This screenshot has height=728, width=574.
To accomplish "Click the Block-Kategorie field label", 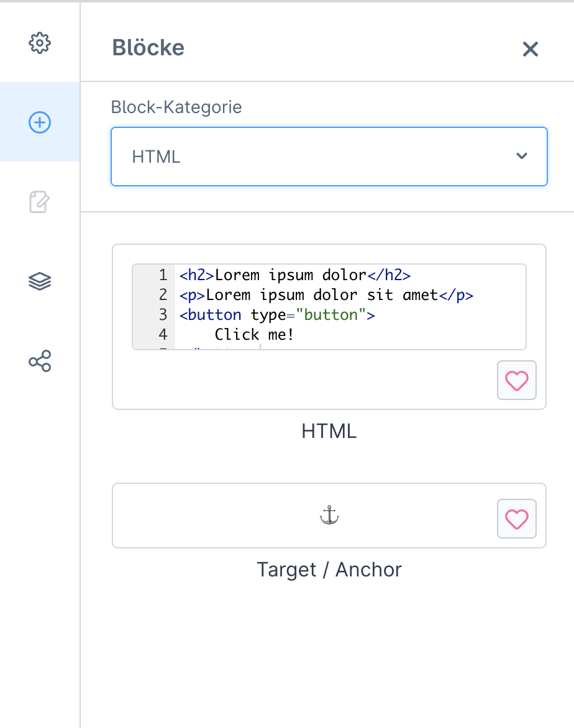I will click(176, 107).
